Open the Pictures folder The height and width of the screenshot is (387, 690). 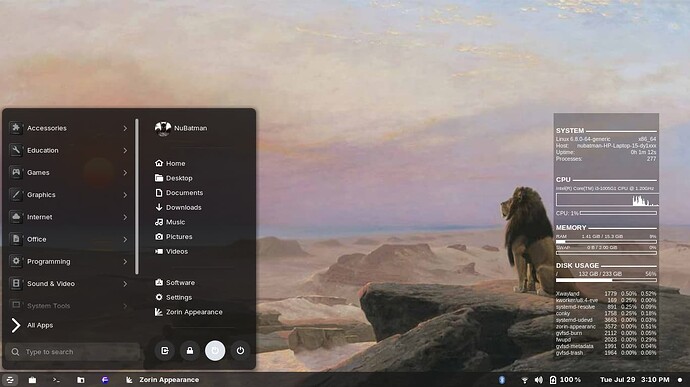click(173, 237)
